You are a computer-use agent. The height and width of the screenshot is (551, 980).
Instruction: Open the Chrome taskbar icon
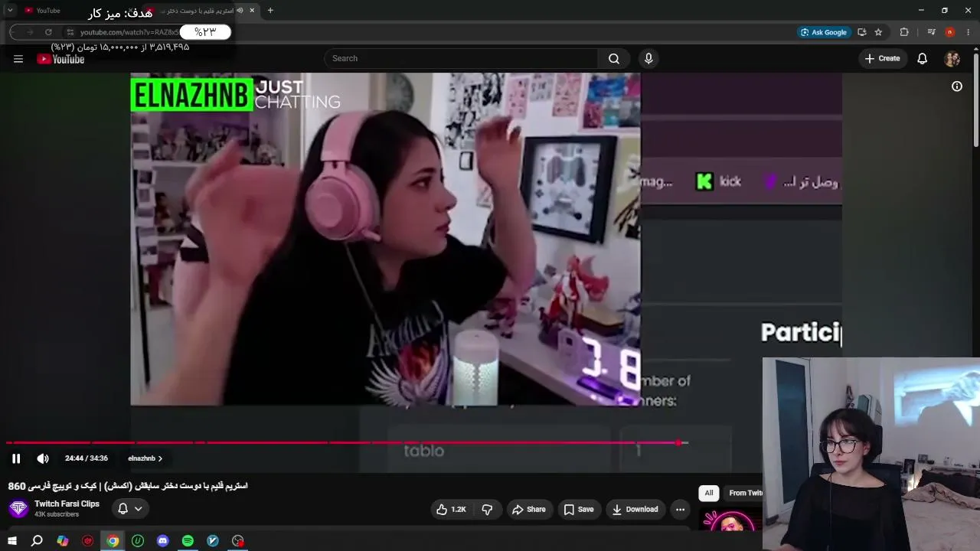(113, 541)
